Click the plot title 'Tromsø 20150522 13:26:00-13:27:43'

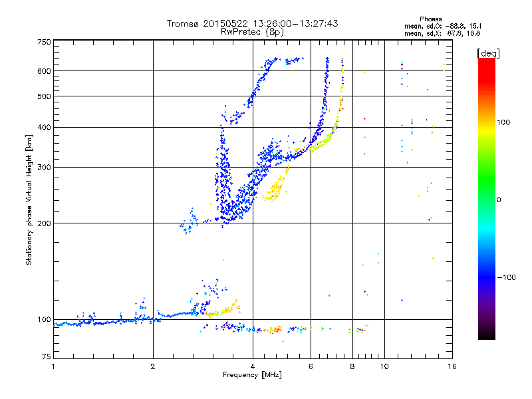[252, 23]
